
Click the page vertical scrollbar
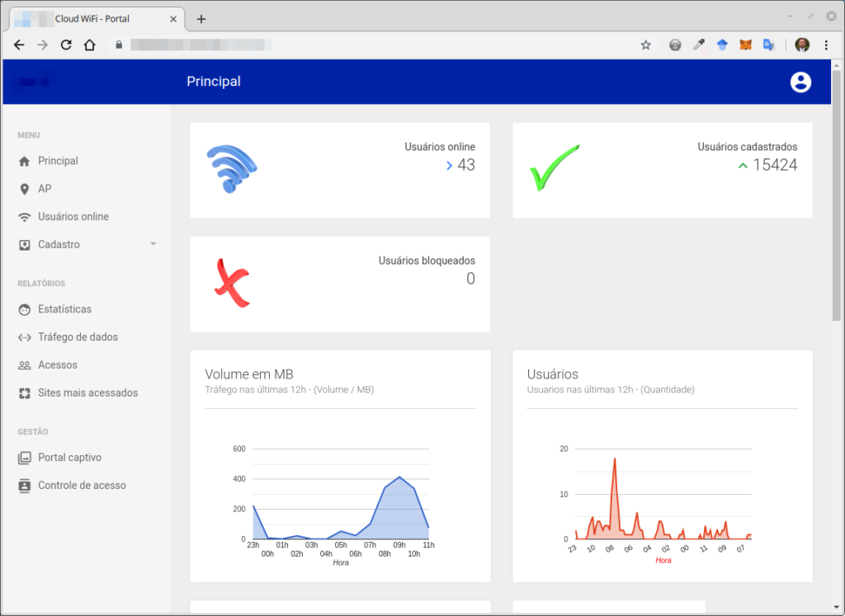tap(836, 206)
